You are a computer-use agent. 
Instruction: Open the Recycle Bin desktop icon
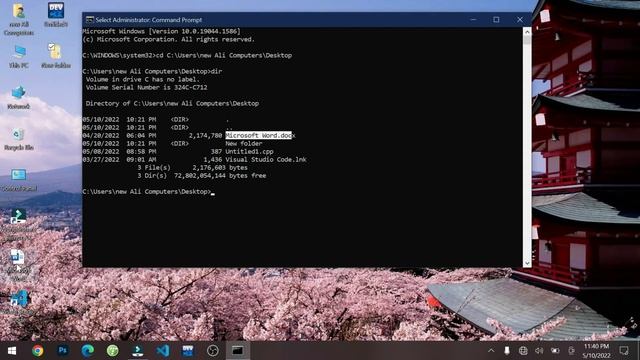tap(19, 139)
